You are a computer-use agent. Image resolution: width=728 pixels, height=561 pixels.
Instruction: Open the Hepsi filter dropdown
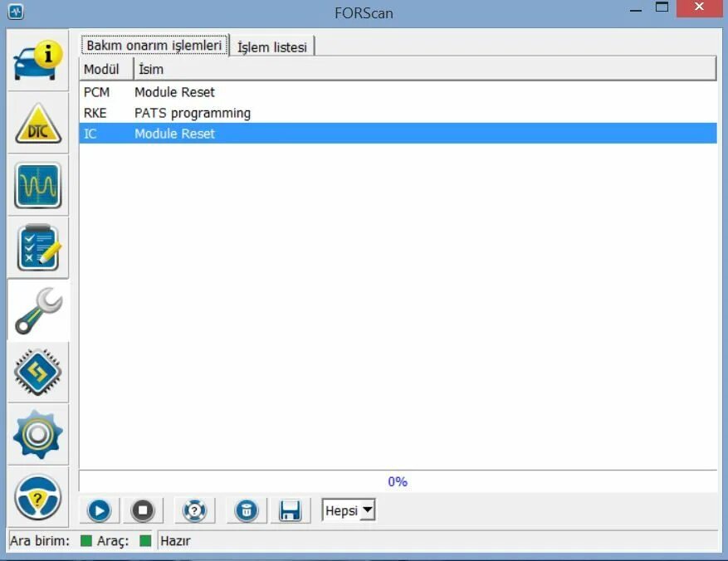[349, 510]
